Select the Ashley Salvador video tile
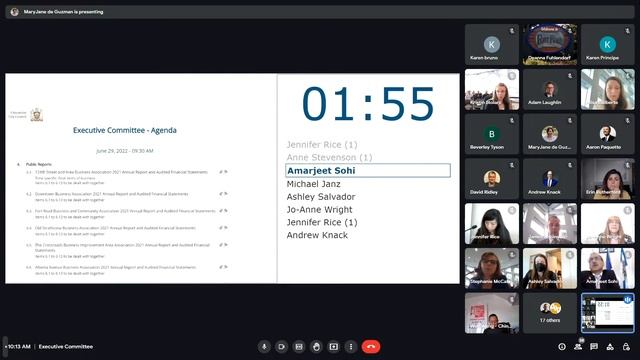Viewport: 640px width, 360px height. [550, 269]
